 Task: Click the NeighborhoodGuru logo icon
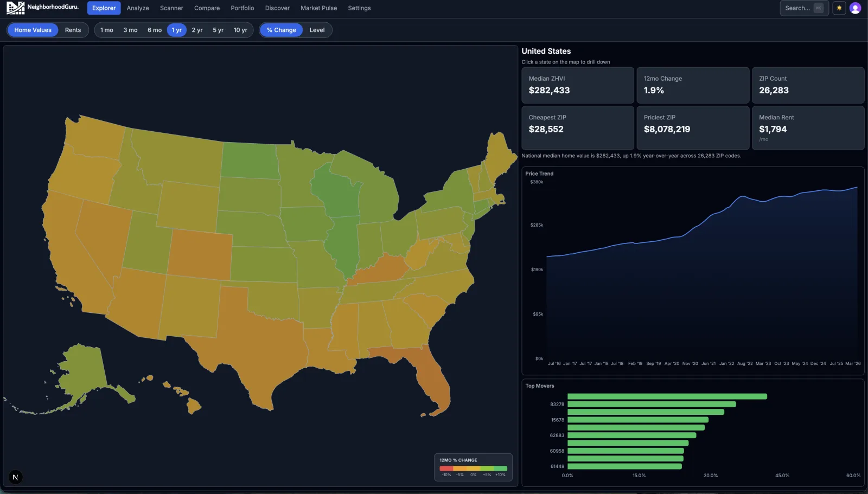tap(15, 8)
